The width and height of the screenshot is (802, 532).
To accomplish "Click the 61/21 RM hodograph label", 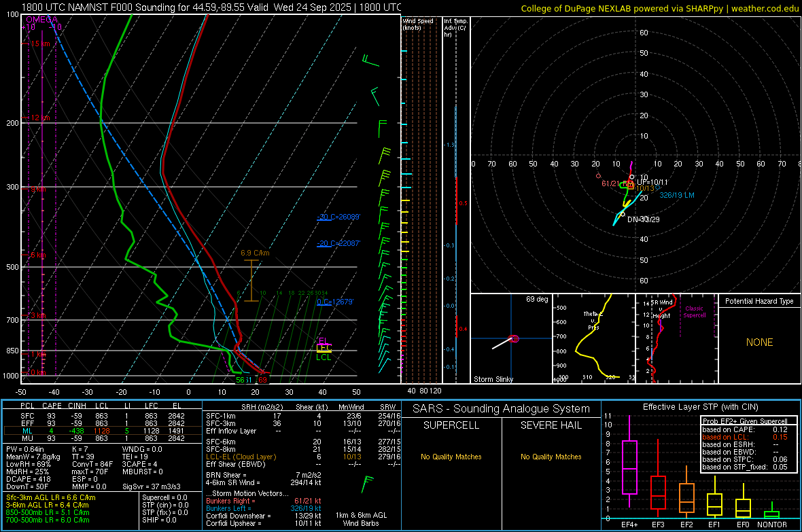I will tap(617, 183).
